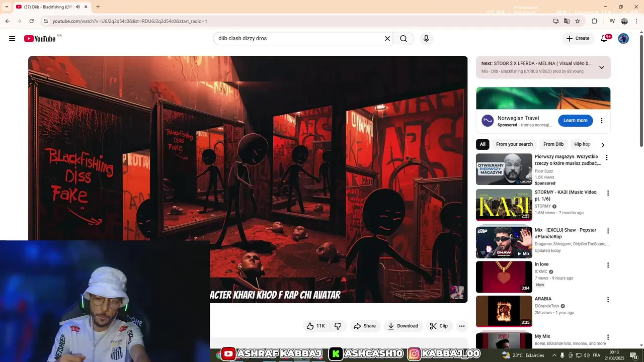The width and height of the screenshot is (644, 362).
Task: Click the video player frame
Action: [x=248, y=179]
